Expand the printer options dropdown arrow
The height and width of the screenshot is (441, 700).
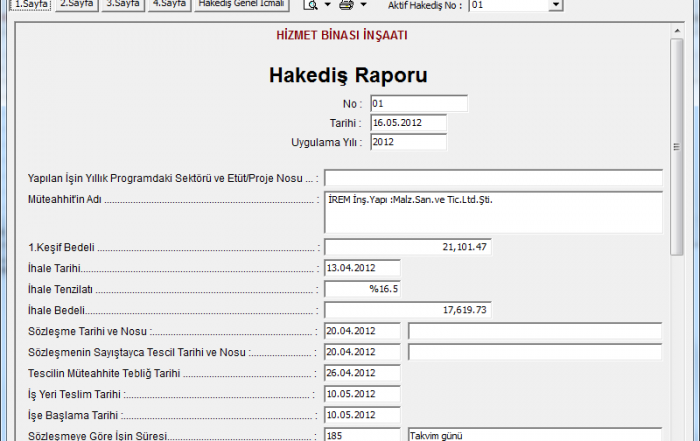point(363,5)
